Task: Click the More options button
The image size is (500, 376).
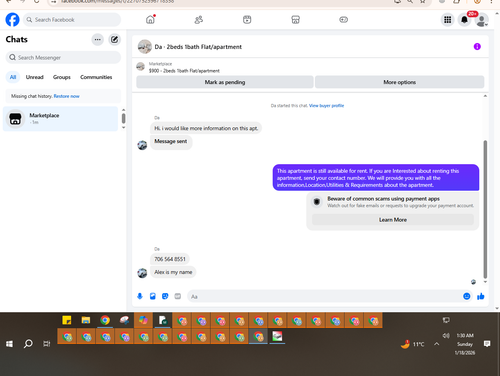Action: click(x=399, y=82)
